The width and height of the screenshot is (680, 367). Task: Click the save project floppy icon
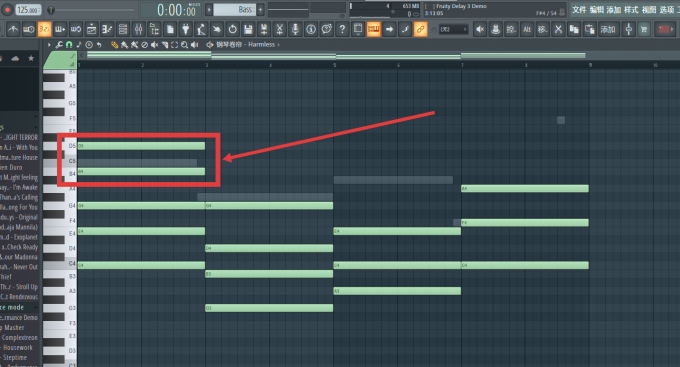point(248,29)
